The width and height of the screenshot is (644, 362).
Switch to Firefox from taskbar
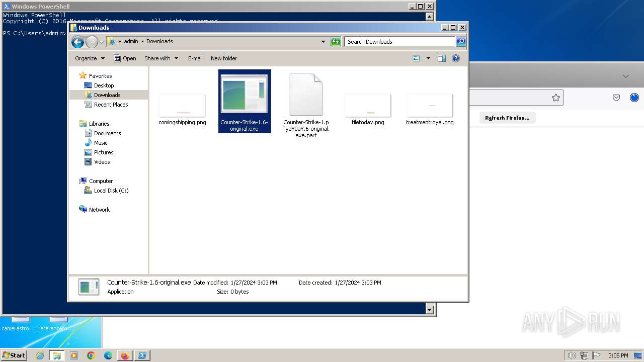[125, 355]
